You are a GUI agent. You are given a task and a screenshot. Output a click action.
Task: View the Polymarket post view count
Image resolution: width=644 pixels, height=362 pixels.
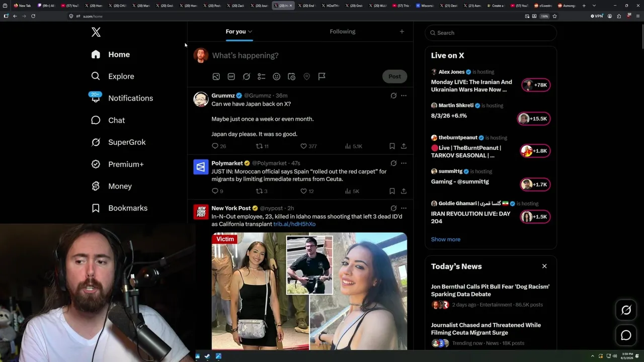[x=352, y=191]
